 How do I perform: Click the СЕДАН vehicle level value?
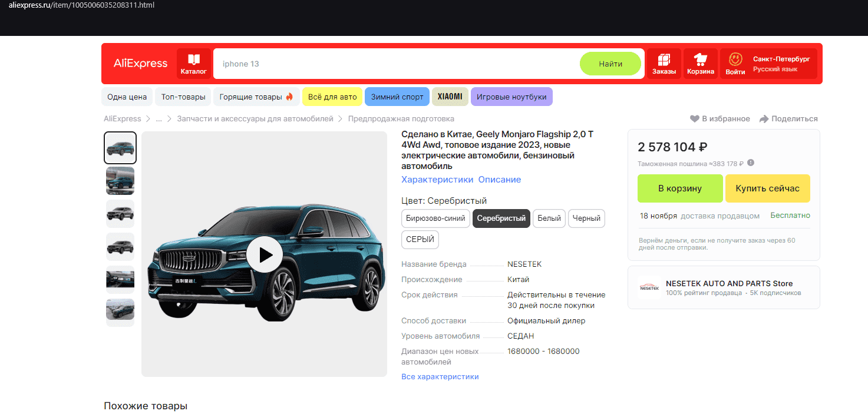pos(521,336)
